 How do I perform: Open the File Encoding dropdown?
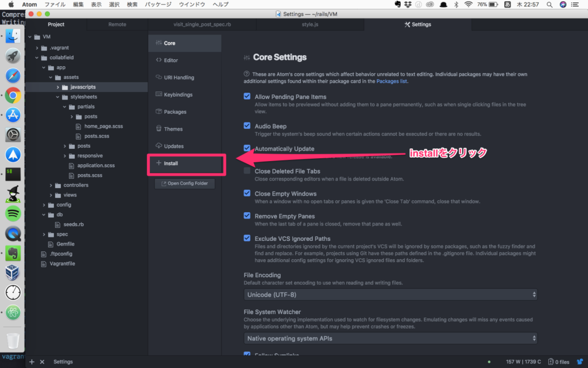point(390,295)
